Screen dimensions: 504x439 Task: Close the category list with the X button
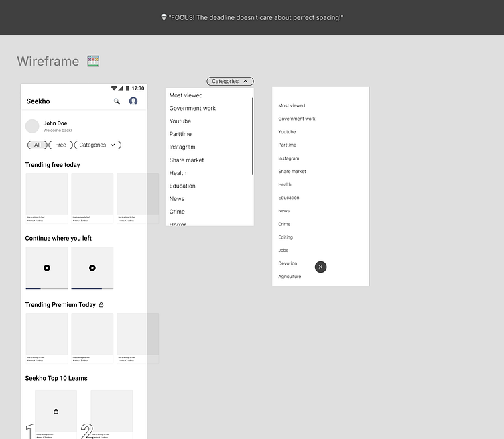click(320, 267)
